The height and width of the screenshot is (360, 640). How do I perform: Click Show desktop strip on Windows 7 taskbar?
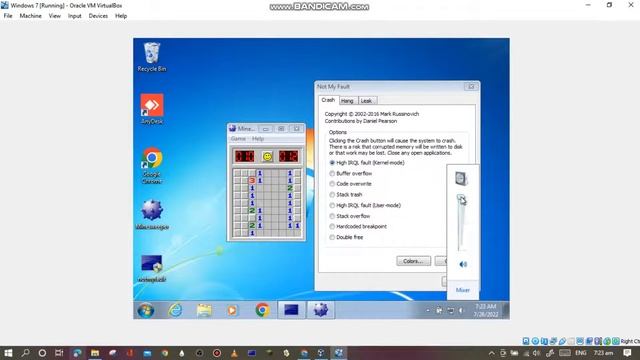[507, 310]
